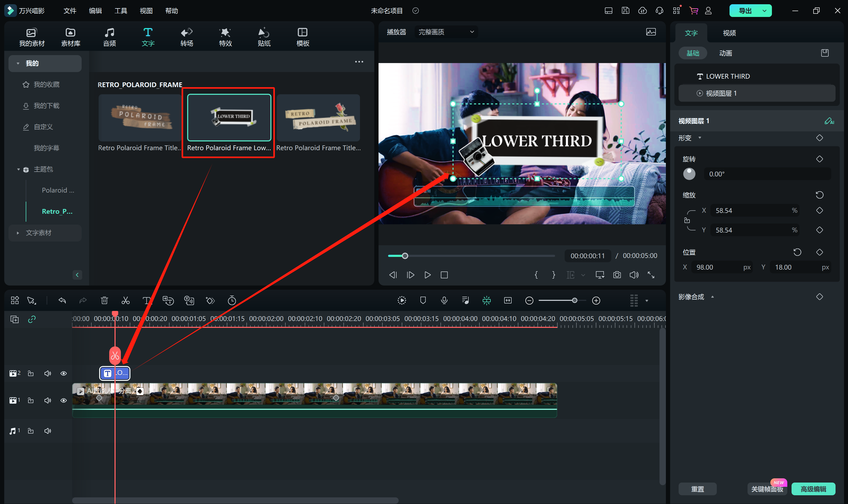Click the marker shield icon in timeline

423,301
